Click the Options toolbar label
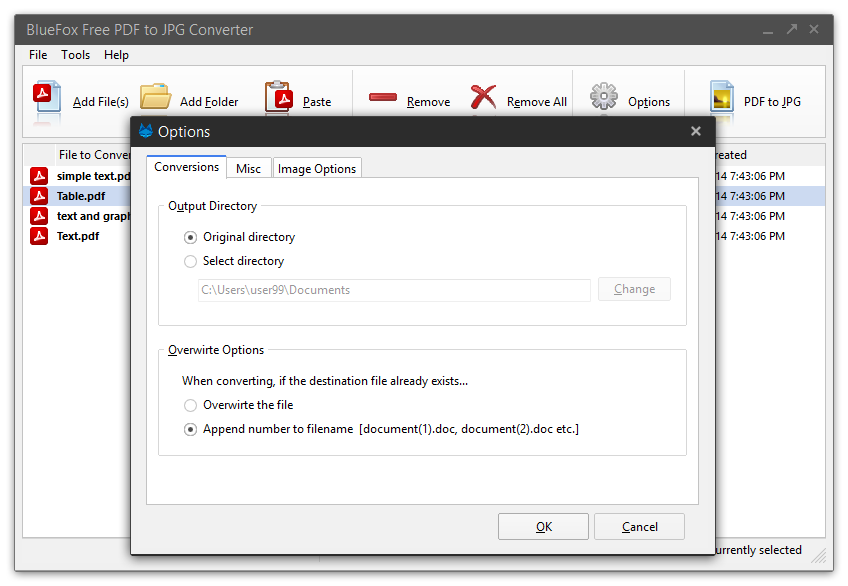 click(649, 102)
